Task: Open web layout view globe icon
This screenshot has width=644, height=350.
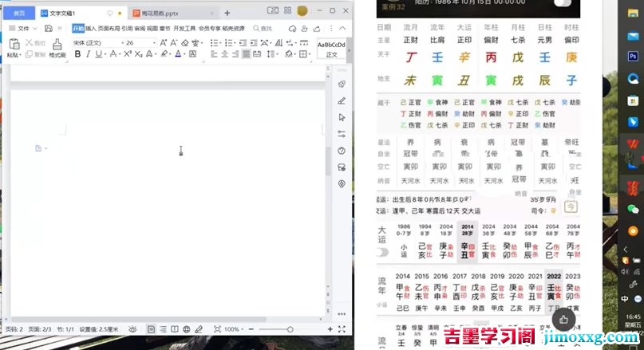Action: click(187, 329)
